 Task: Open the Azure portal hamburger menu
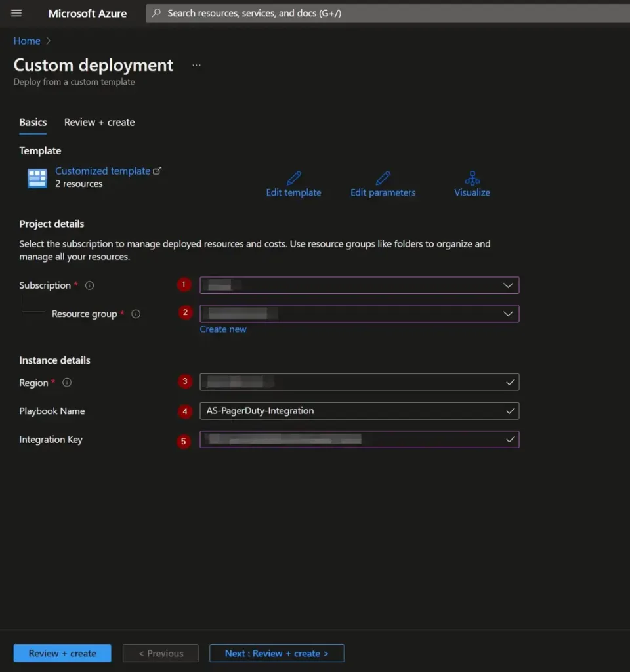pyautogui.click(x=16, y=13)
